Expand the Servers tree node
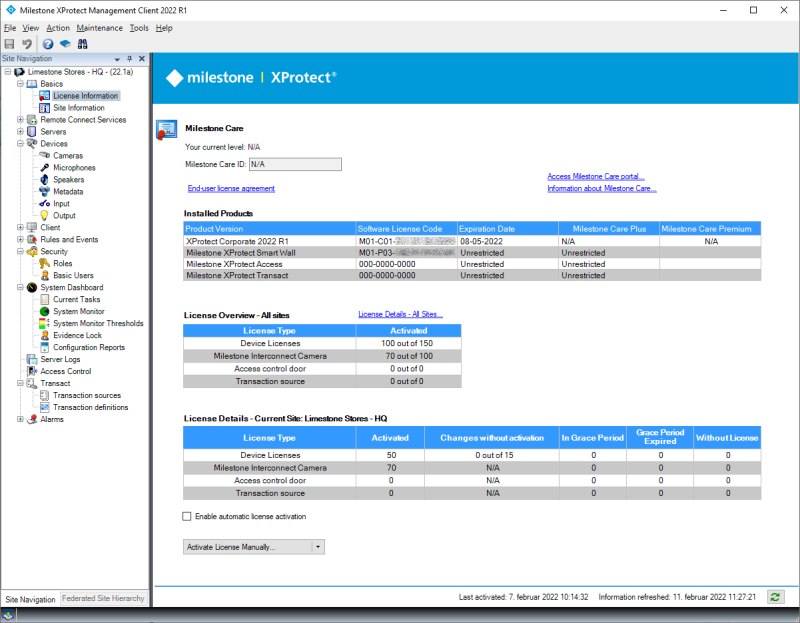 tap(20, 132)
